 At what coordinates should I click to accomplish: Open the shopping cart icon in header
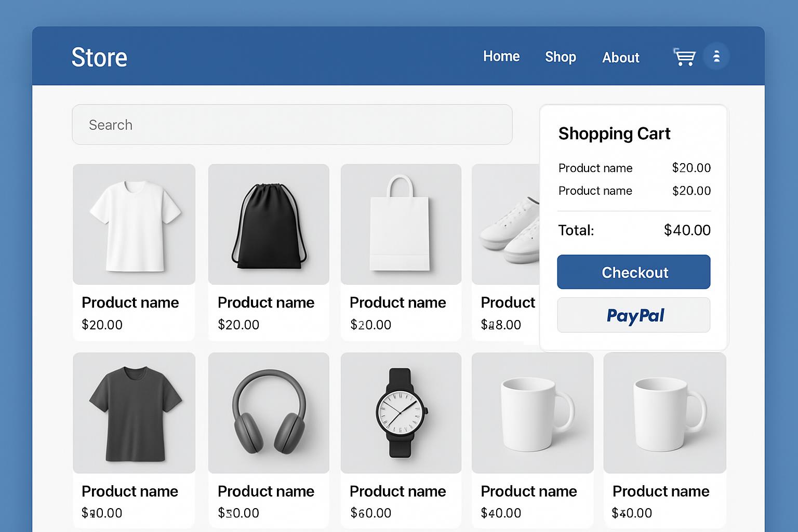point(684,57)
